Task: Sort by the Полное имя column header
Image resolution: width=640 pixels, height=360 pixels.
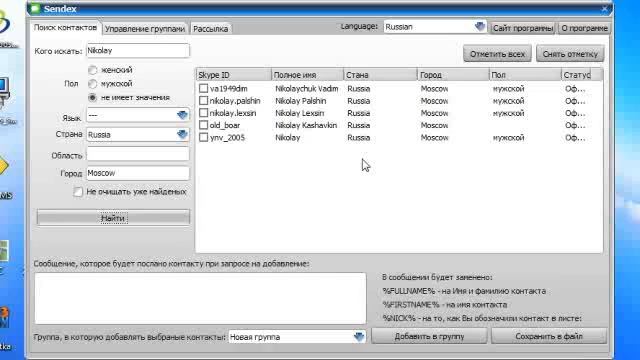Action: point(307,75)
